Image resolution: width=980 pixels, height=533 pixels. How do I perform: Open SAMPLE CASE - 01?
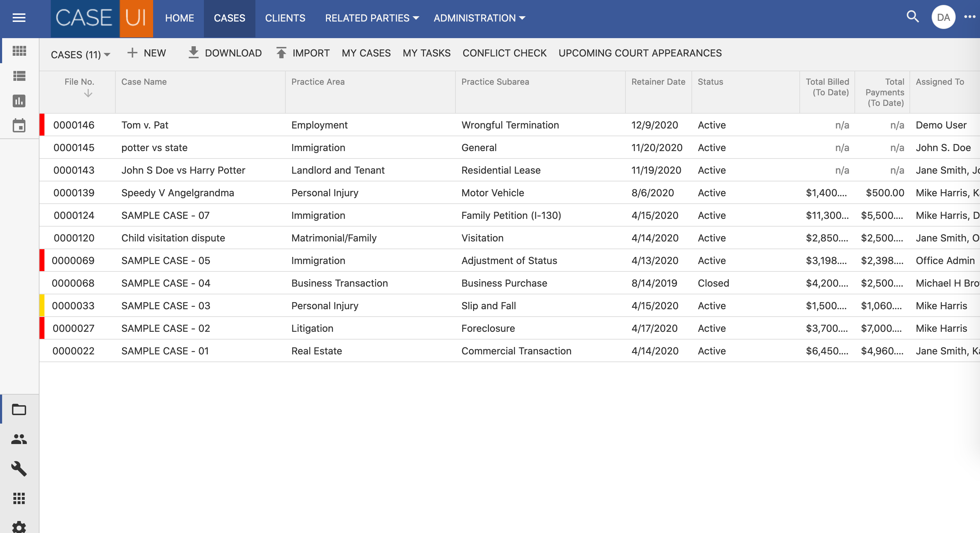click(165, 351)
